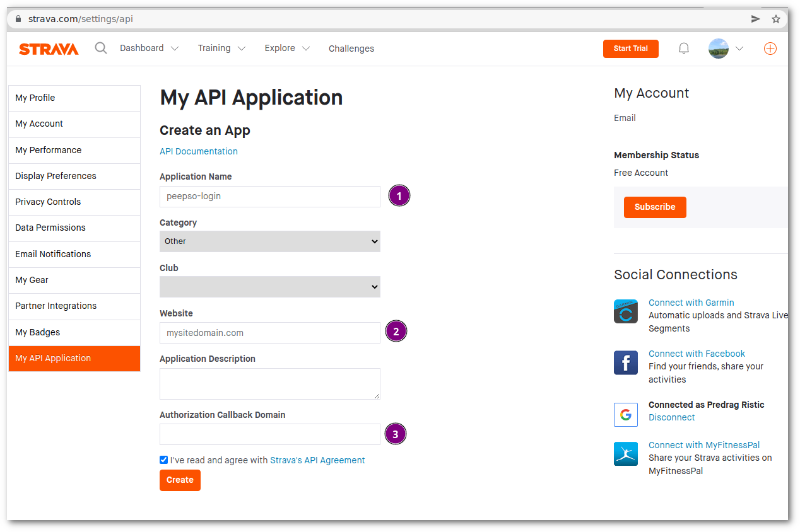
Task: Select My Profile in the sidebar
Action: pyautogui.click(x=74, y=98)
